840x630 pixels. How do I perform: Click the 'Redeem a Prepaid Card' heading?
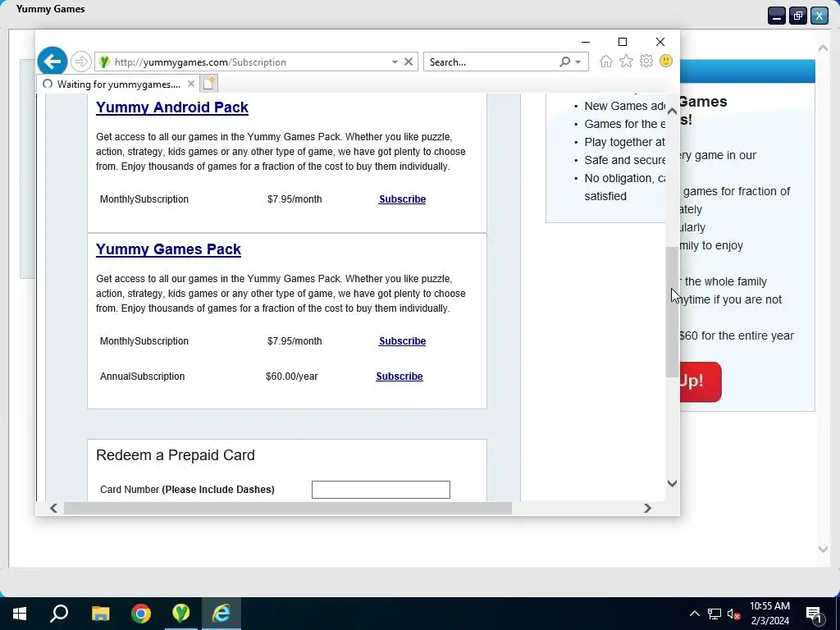(x=176, y=455)
